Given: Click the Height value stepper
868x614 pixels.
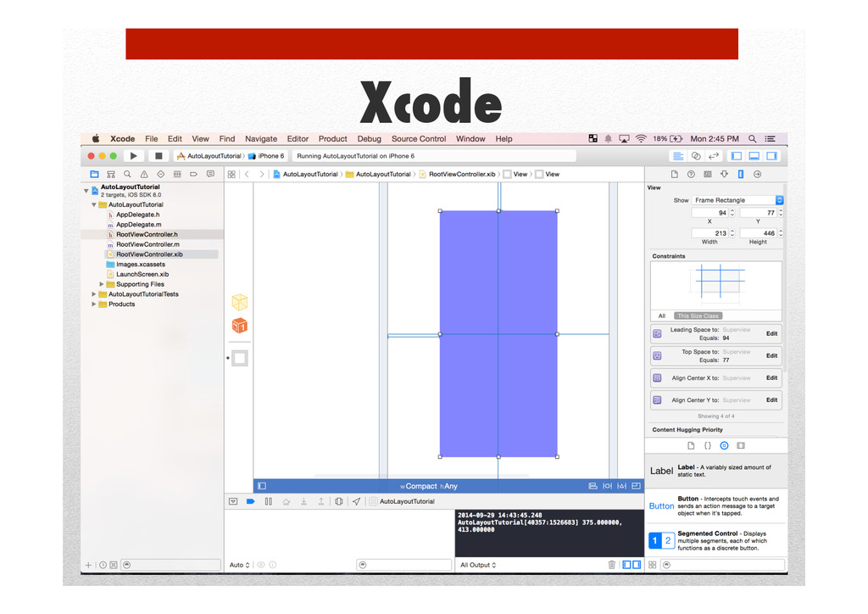Looking at the screenshot, I should pos(781,233).
